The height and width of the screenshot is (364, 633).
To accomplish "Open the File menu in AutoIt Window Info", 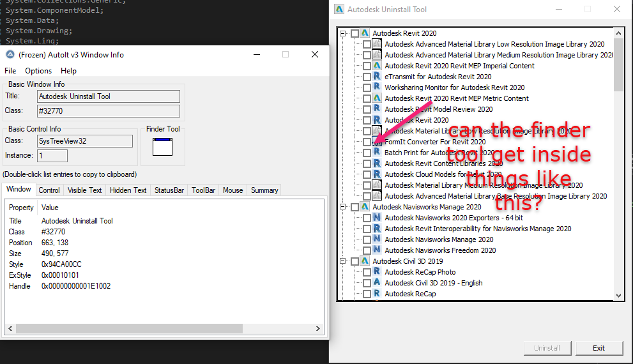I will [10, 71].
